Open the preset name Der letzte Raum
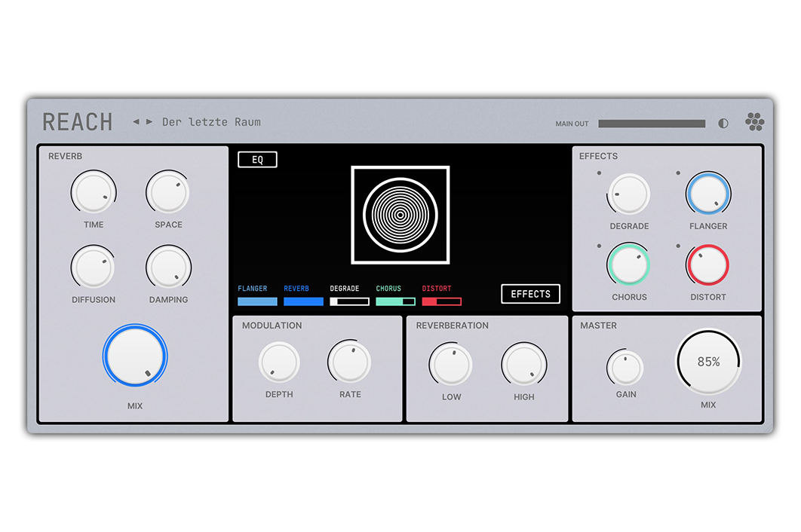Screen dimensions: 801x532 click(211, 122)
